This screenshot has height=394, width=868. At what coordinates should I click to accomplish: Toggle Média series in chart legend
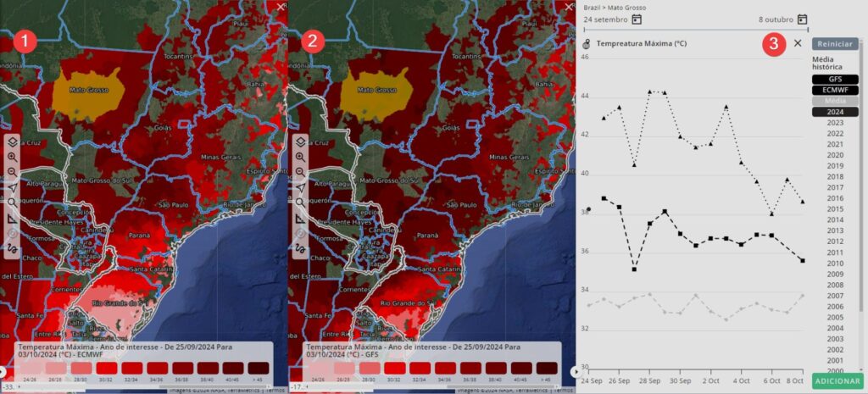(835, 101)
